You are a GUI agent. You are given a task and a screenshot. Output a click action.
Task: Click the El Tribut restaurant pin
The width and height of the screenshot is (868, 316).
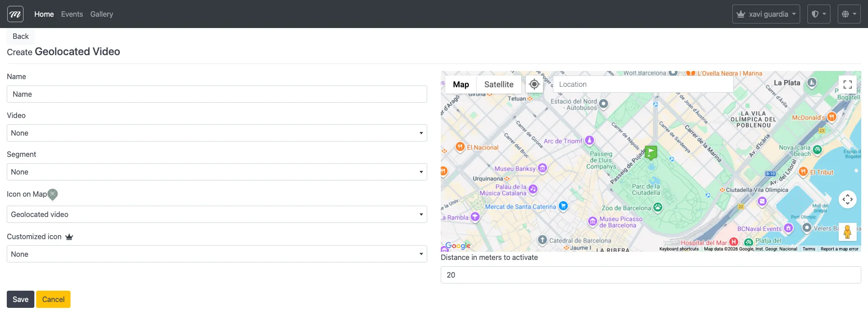click(x=803, y=171)
